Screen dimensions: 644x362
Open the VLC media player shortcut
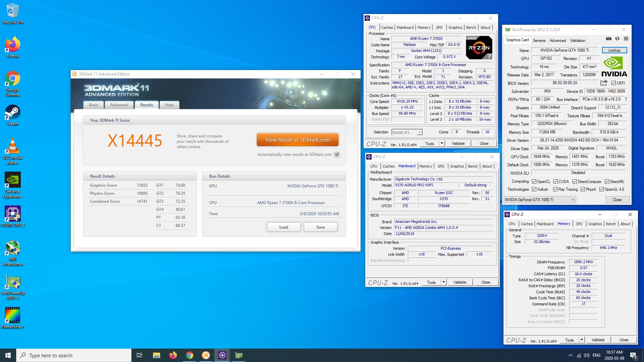coord(12,152)
